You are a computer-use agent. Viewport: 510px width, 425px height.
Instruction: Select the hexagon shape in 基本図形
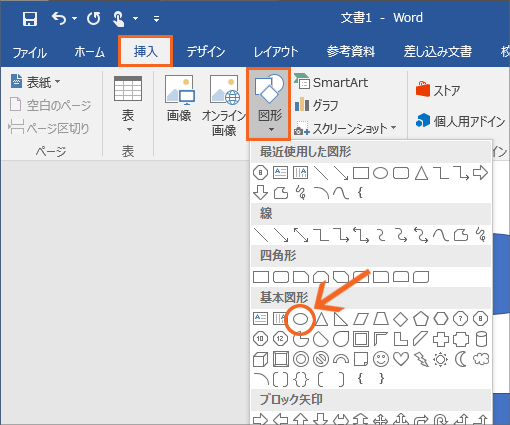[441, 319]
